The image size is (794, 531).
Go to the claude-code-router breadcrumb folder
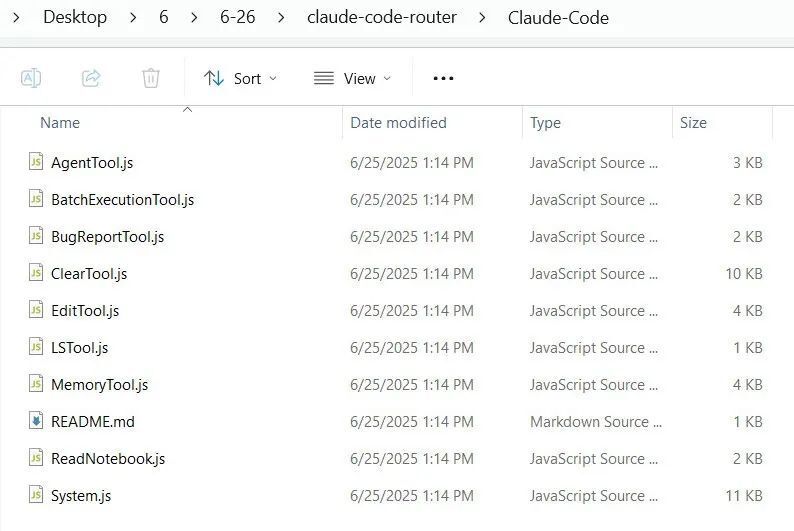(x=381, y=18)
